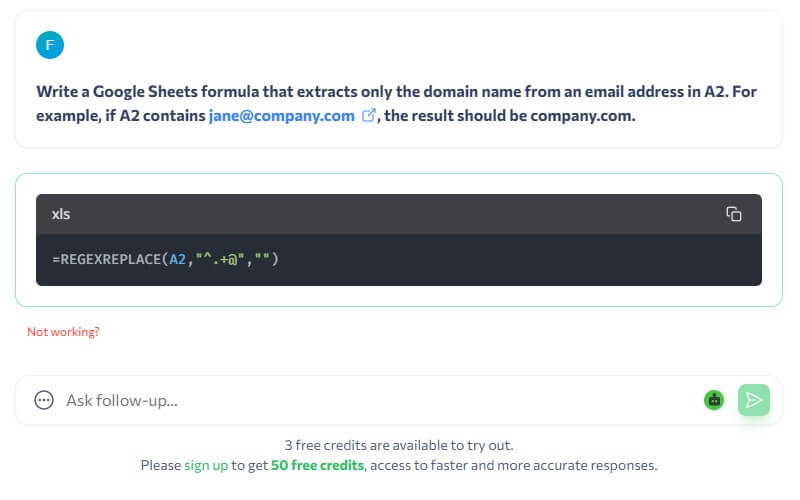Open the chat options bubble icon
800x500 pixels.
tap(44, 400)
